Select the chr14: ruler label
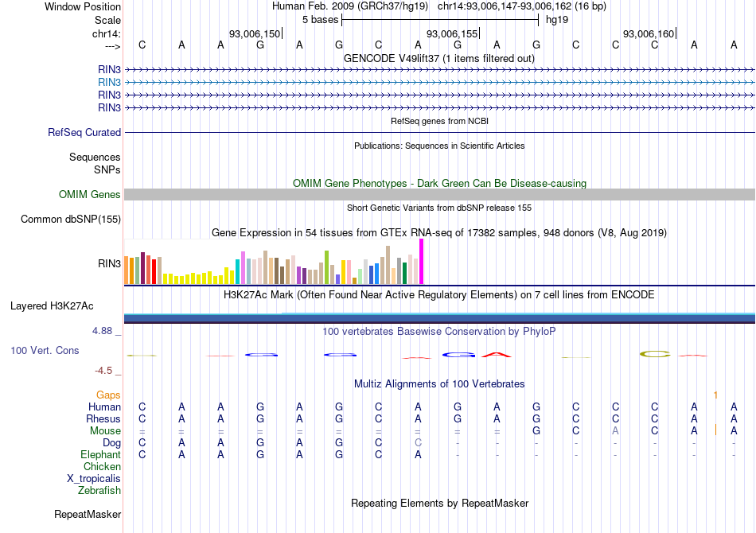 106,33
